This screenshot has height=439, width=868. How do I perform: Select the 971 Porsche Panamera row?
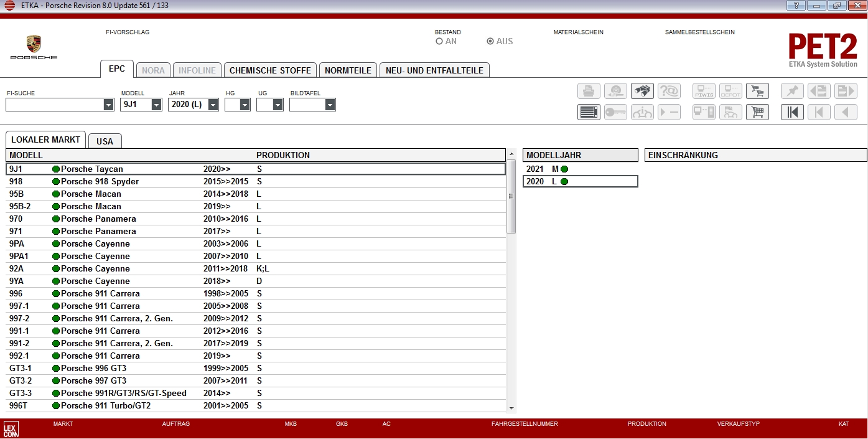(x=256, y=231)
